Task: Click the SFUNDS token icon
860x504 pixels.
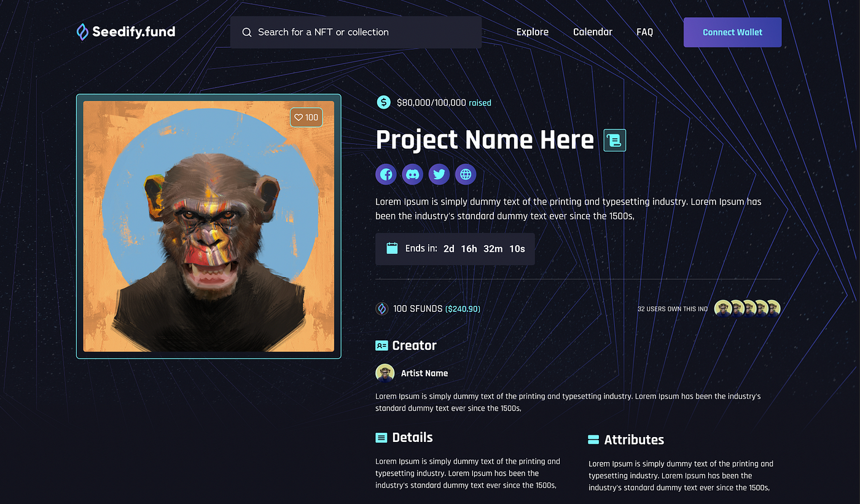Action: (382, 309)
